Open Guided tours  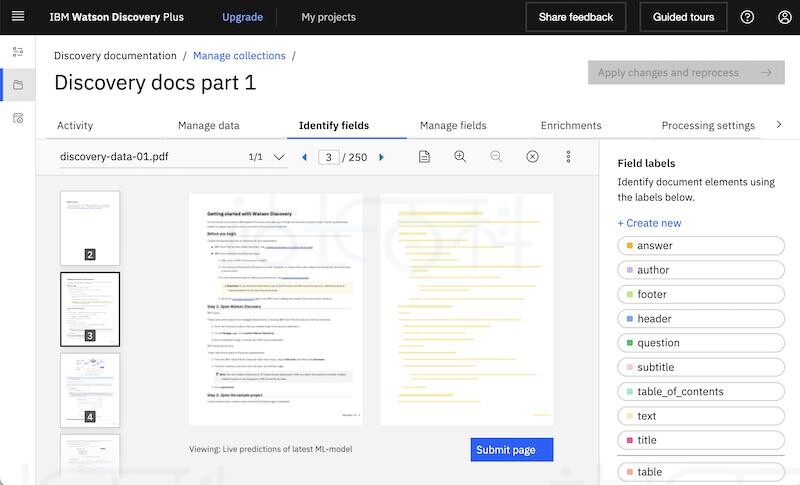click(683, 17)
